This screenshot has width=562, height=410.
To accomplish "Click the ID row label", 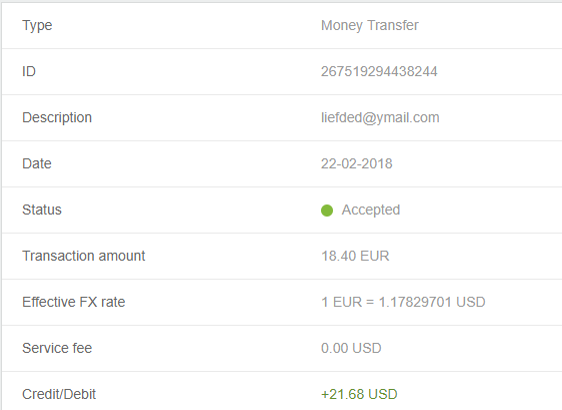I will point(29,71).
